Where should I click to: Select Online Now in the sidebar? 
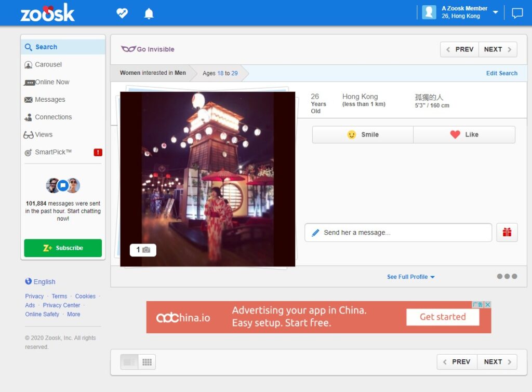(50, 82)
